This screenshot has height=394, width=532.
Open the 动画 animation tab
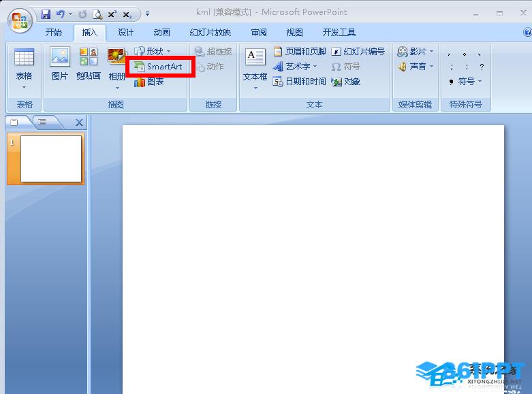tap(161, 32)
